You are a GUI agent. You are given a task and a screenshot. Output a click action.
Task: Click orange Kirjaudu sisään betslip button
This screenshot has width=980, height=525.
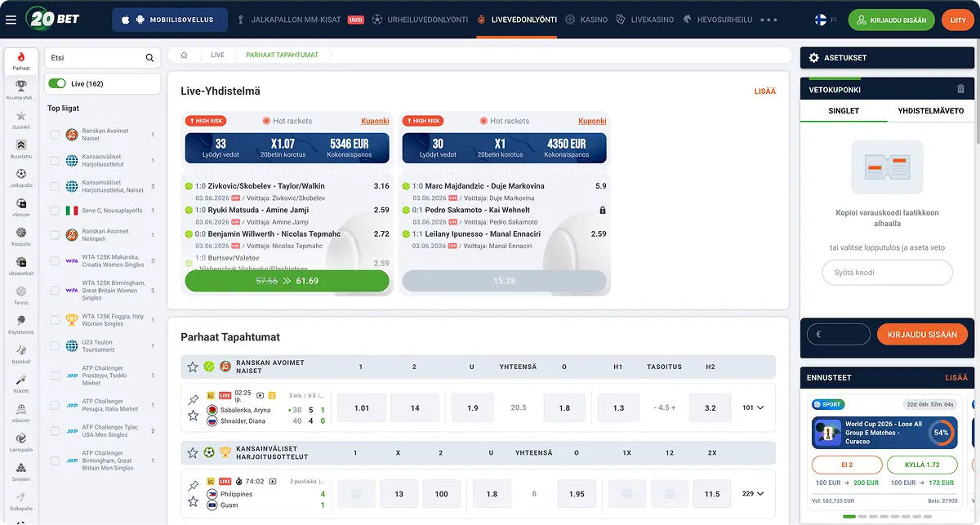point(922,334)
